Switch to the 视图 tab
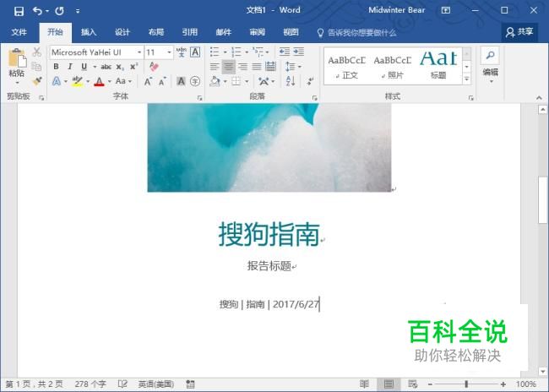 click(291, 32)
